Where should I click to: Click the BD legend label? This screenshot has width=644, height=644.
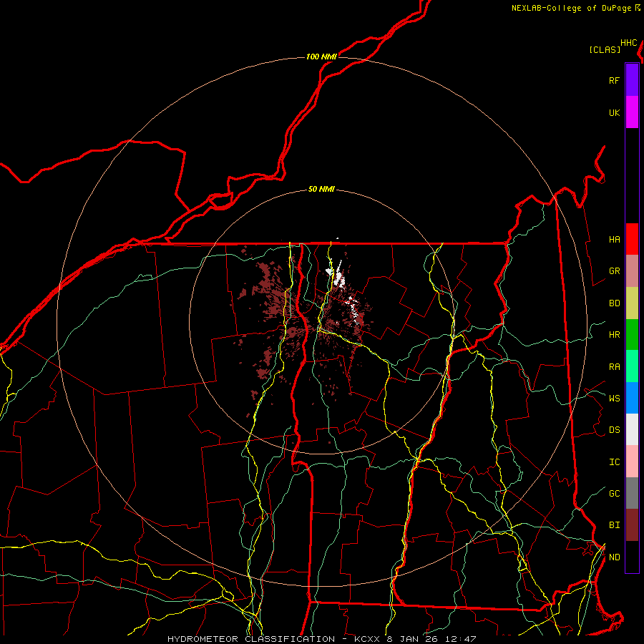pyautogui.click(x=614, y=303)
